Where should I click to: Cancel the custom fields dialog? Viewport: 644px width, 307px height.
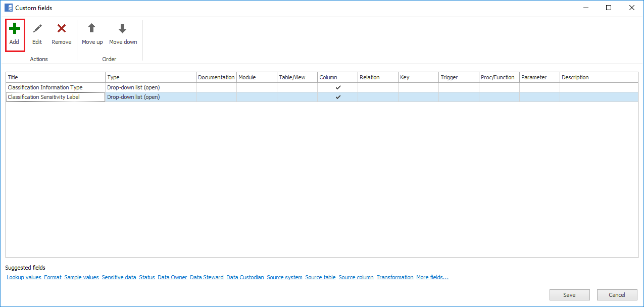pos(617,295)
